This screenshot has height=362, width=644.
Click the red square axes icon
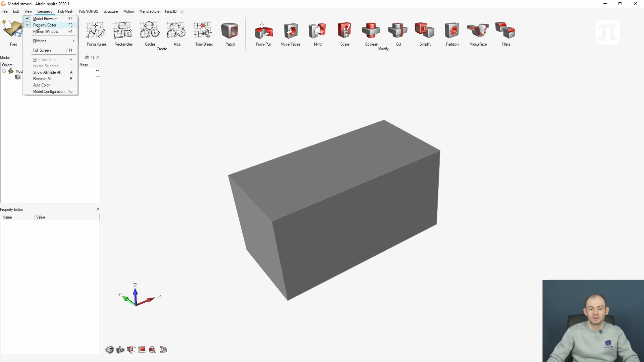(x=142, y=350)
